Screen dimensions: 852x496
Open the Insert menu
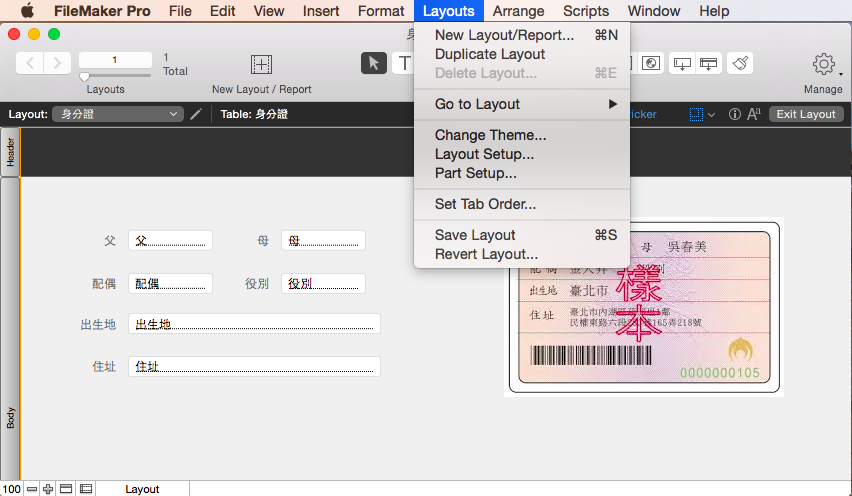(321, 11)
